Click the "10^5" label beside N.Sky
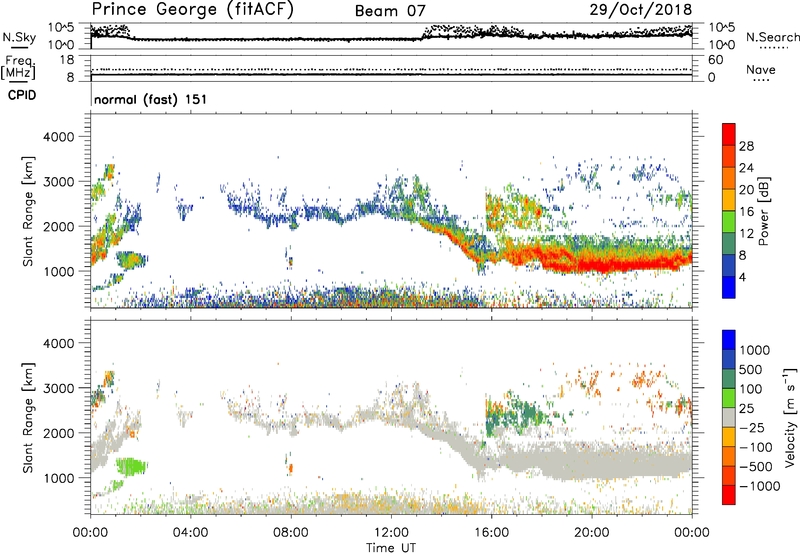Viewport: 800px width, 554px height. point(61,27)
